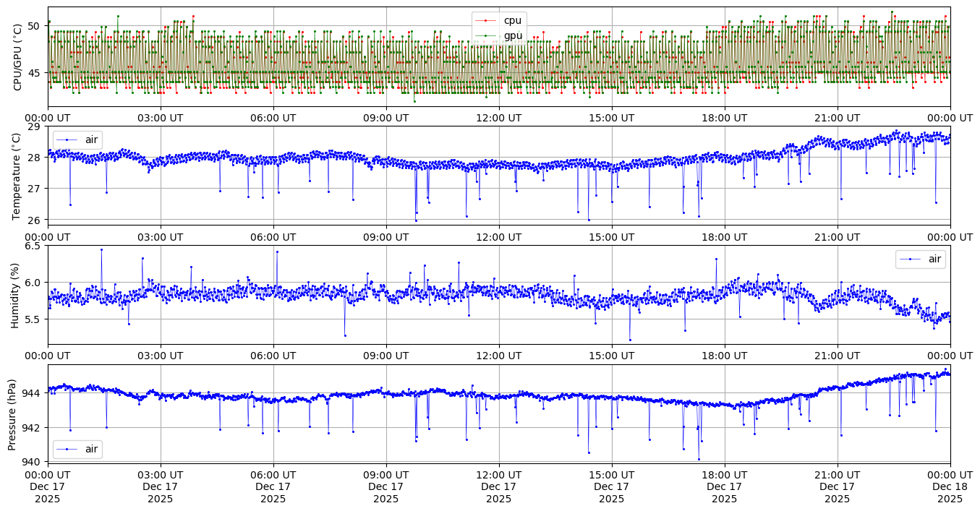Select the CPU/GPU (°C) y-axis label
The width and height of the screenshot is (980, 511).
(x=17, y=57)
